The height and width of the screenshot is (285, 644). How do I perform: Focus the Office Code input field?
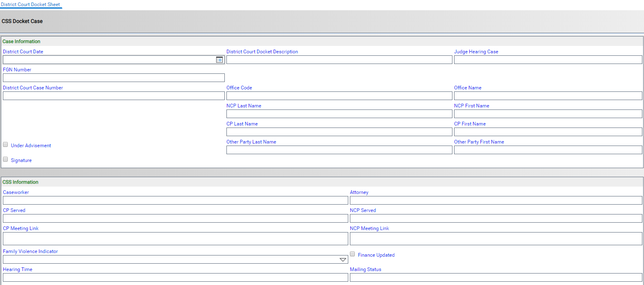339,96
